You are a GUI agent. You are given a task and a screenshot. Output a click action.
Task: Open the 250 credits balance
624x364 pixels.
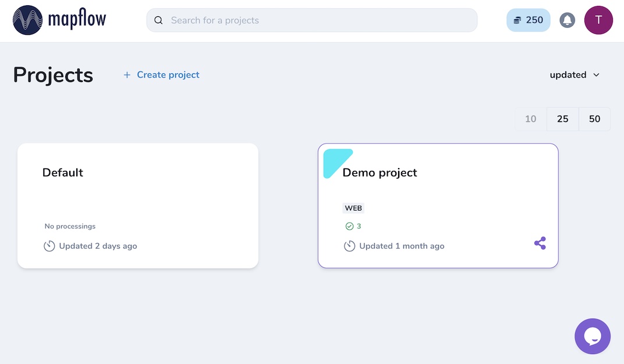[x=528, y=20]
